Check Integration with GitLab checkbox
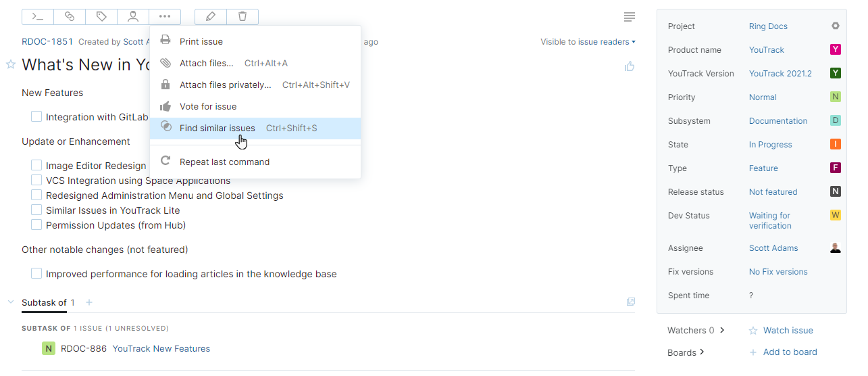Image resolution: width=868 pixels, height=376 pixels. tap(36, 116)
